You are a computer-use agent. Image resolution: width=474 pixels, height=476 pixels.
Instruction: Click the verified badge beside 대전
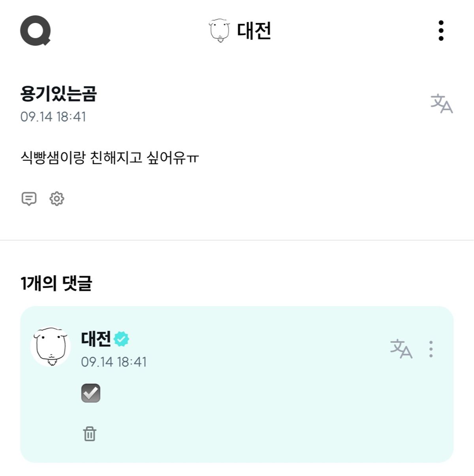point(121,339)
